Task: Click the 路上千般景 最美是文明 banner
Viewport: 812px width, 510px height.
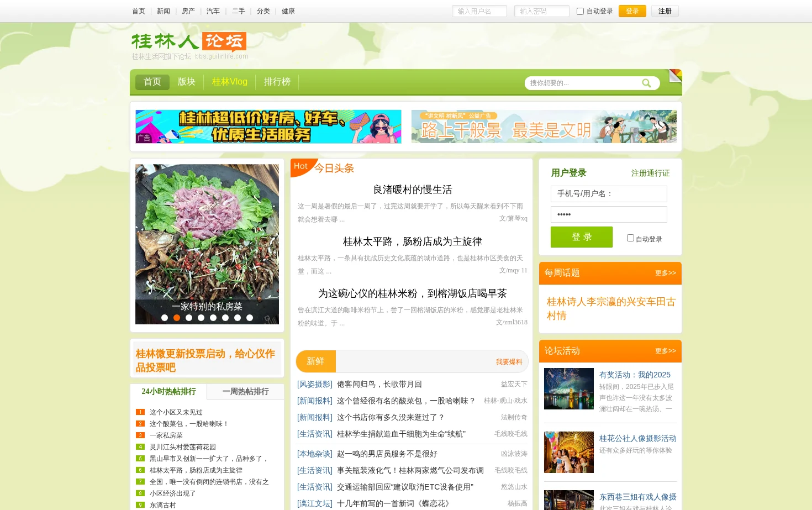Action: [x=544, y=127]
